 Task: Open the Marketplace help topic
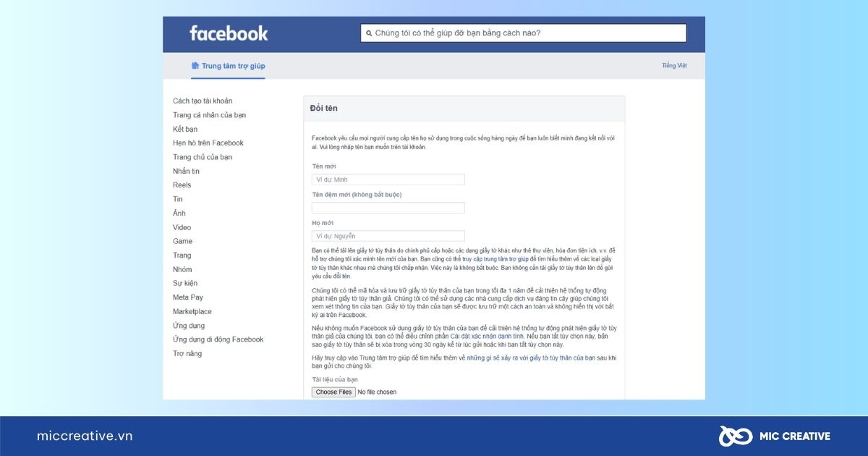tap(192, 311)
